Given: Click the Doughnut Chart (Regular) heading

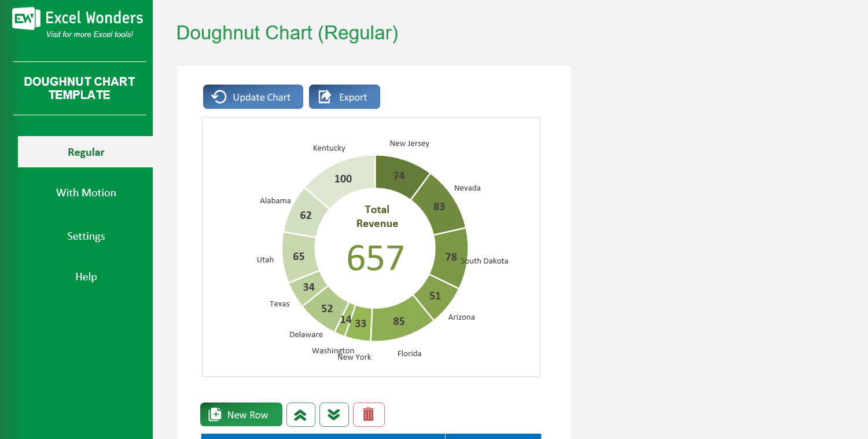Looking at the screenshot, I should pyautogui.click(x=286, y=33).
